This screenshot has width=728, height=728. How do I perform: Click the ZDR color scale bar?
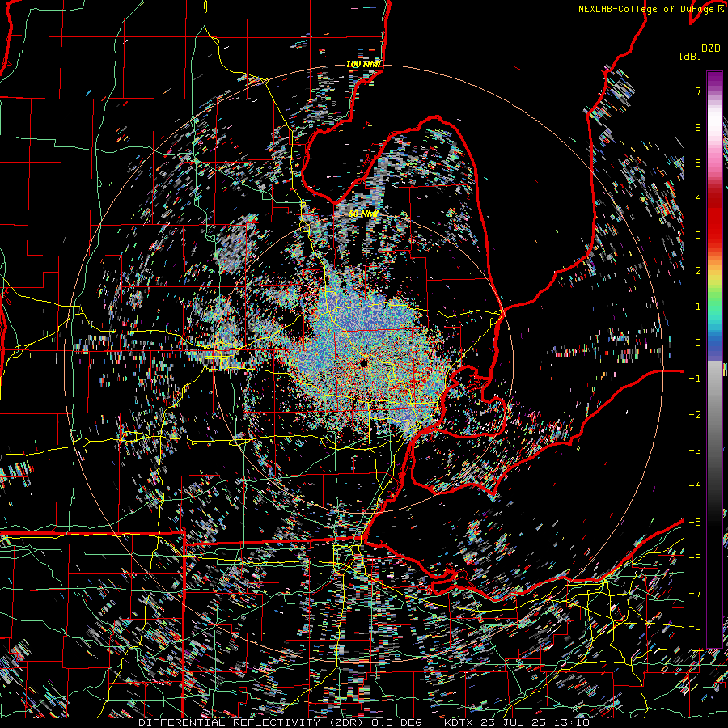(714, 359)
